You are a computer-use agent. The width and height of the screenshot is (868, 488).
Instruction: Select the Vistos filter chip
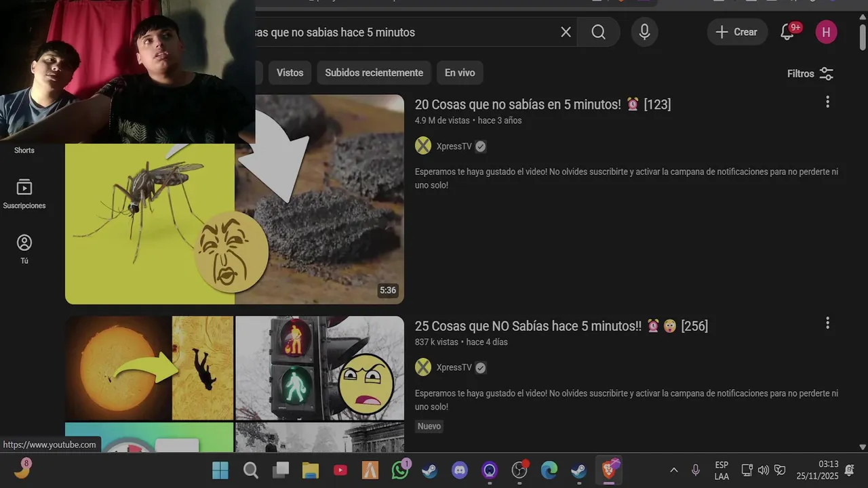pos(290,73)
